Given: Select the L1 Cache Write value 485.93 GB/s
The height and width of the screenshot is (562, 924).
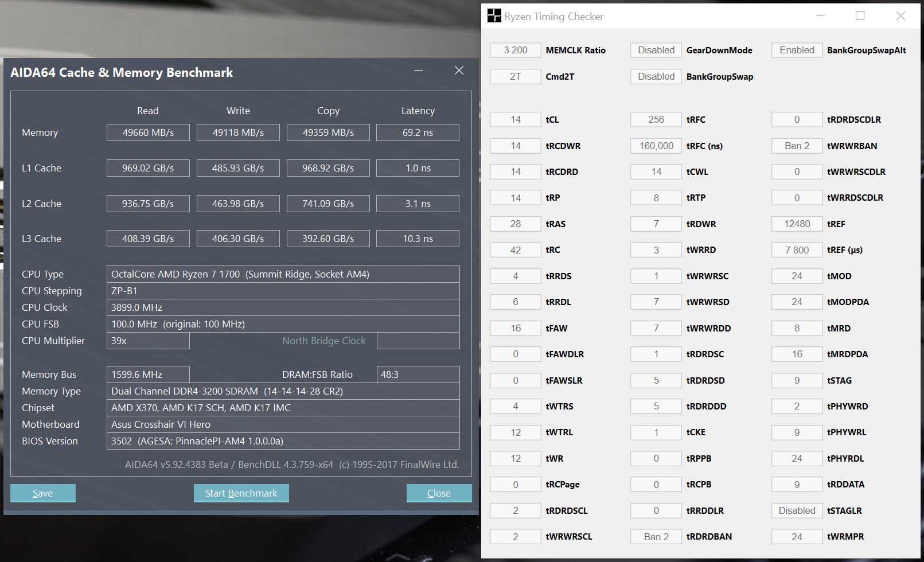Looking at the screenshot, I should coord(238,168).
